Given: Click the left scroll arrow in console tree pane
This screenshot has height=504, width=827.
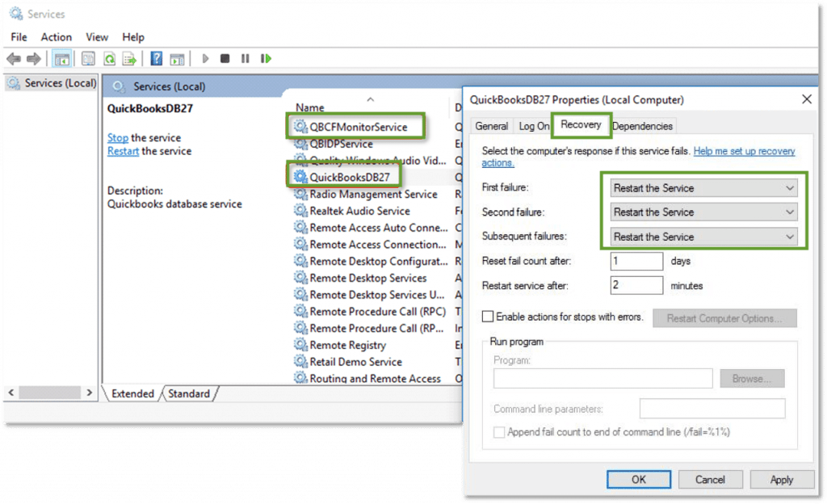Looking at the screenshot, I should tap(11, 393).
